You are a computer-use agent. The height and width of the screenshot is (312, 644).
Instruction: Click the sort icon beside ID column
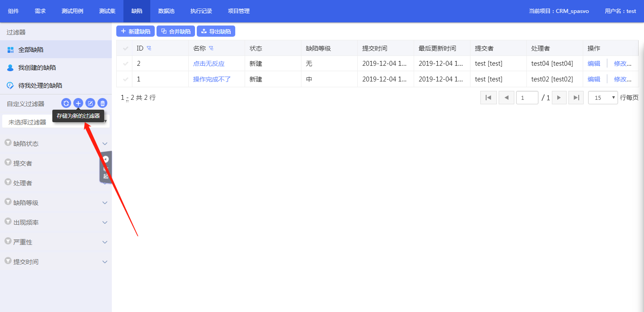[x=149, y=48]
